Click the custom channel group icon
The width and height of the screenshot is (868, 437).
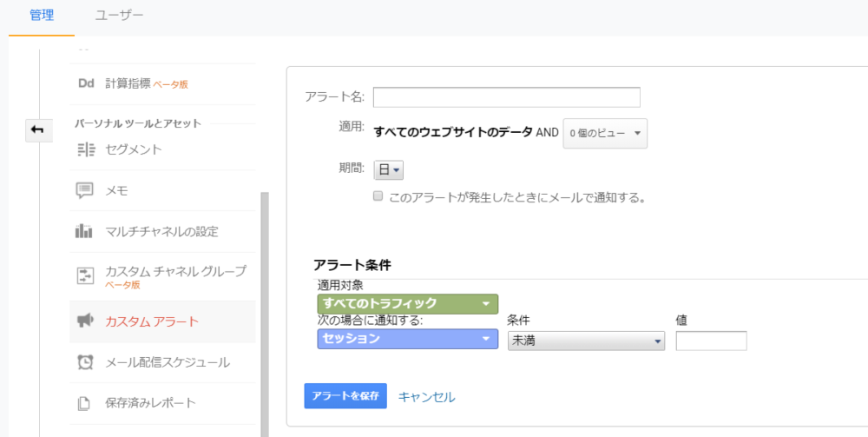pos(85,275)
